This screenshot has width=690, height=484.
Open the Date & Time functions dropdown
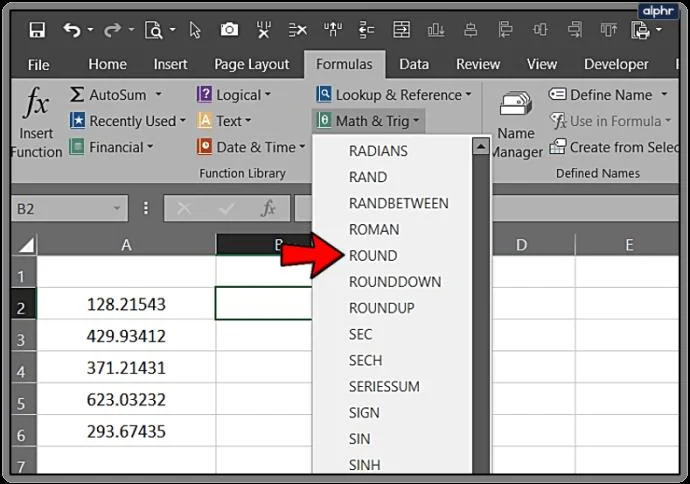click(251, 147)
